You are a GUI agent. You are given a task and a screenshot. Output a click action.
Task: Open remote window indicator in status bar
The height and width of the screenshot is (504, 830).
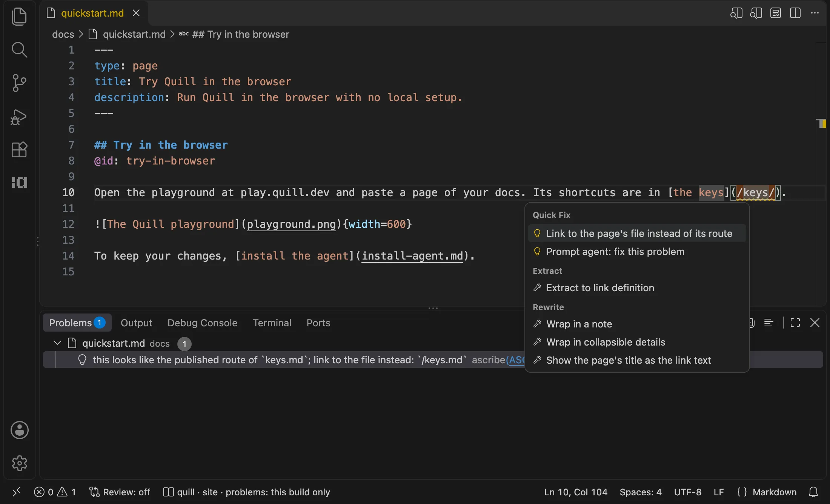17,492
